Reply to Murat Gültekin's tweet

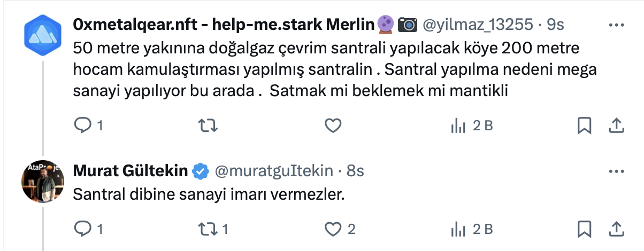tap(82, 229)
